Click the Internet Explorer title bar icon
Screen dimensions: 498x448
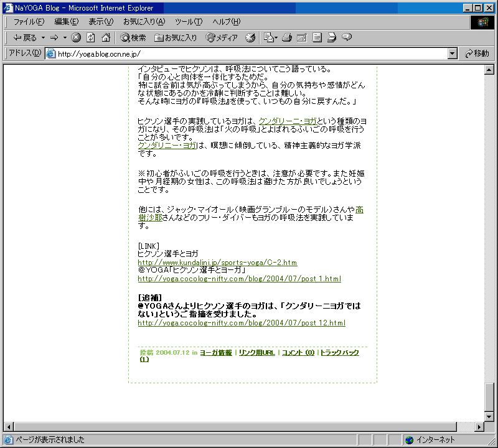[8, 8]
